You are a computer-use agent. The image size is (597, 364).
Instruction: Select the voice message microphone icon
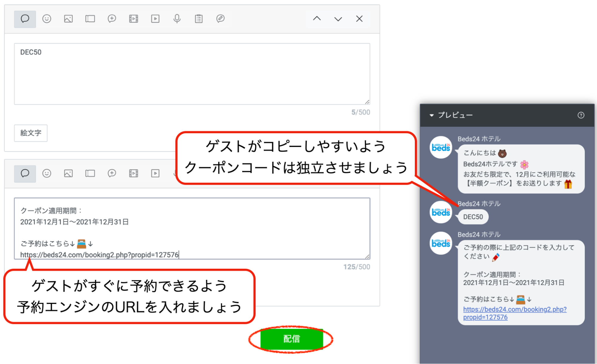(x=177, y=19)
